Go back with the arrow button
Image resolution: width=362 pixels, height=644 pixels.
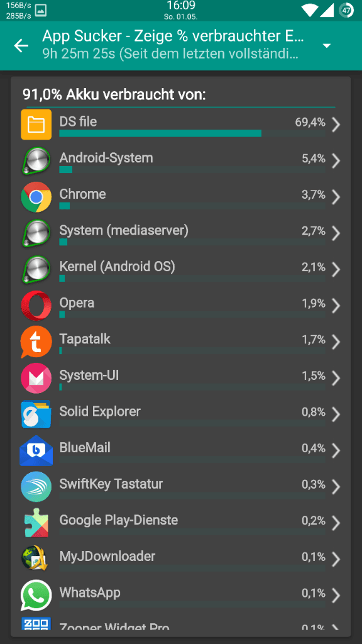21,45
